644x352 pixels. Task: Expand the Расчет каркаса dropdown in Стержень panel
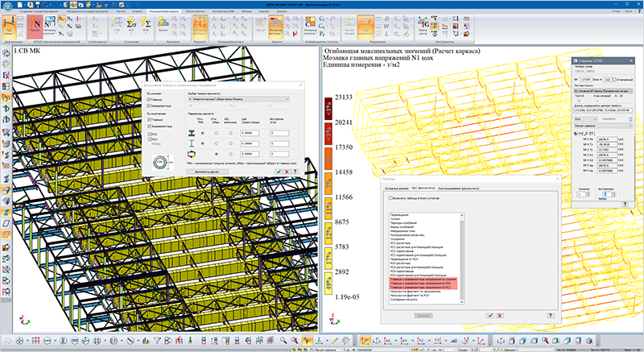click(x=603, y=126)
